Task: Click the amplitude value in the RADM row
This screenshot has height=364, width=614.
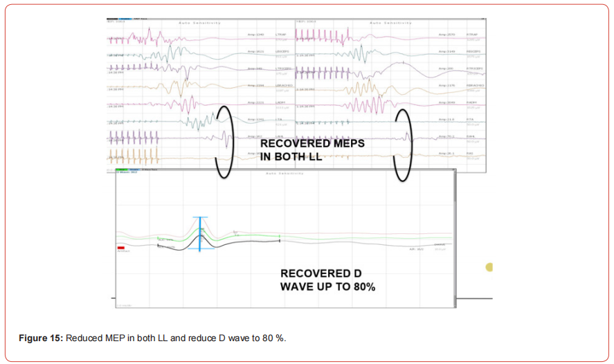Action: [446, 102]
